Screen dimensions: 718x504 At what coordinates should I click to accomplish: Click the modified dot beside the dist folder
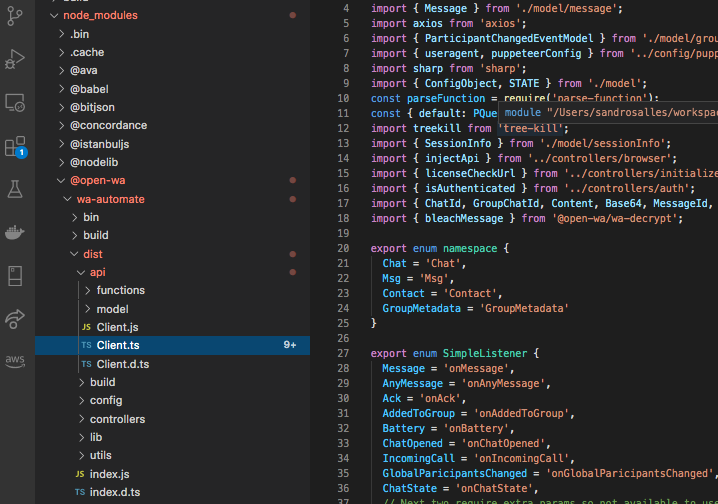(293, 254)
